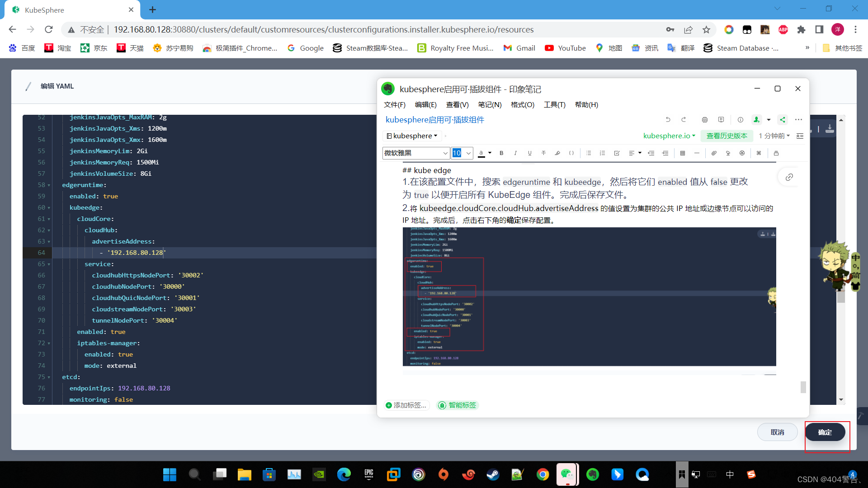Image resolution: width=868 pixels, height=488 pixels.
Task: Select the highlighter tool
Action: pyautogui.click(x=557, y=153)
